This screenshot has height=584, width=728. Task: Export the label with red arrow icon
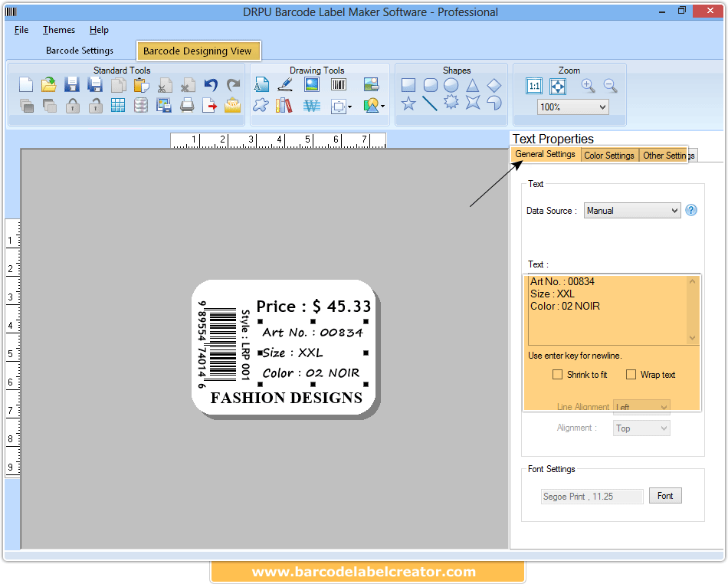pyautogui.click(x=210, y=105)
